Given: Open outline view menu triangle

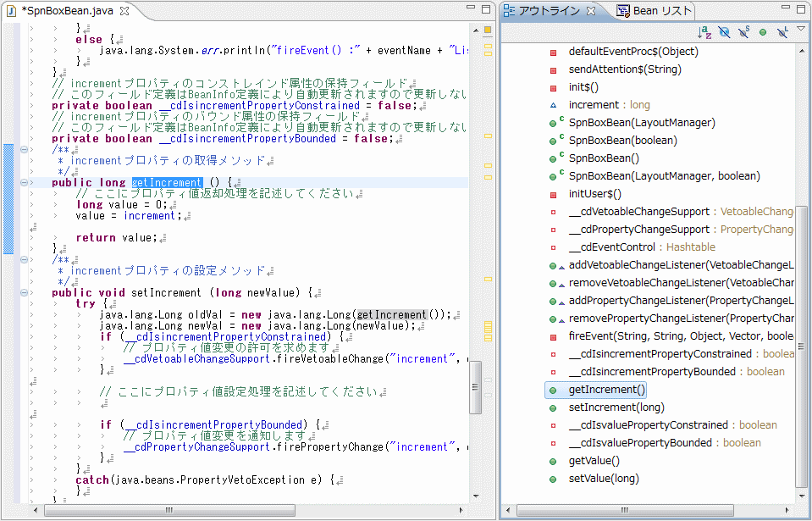Looking at the screenshot, I should pos(801,29).
